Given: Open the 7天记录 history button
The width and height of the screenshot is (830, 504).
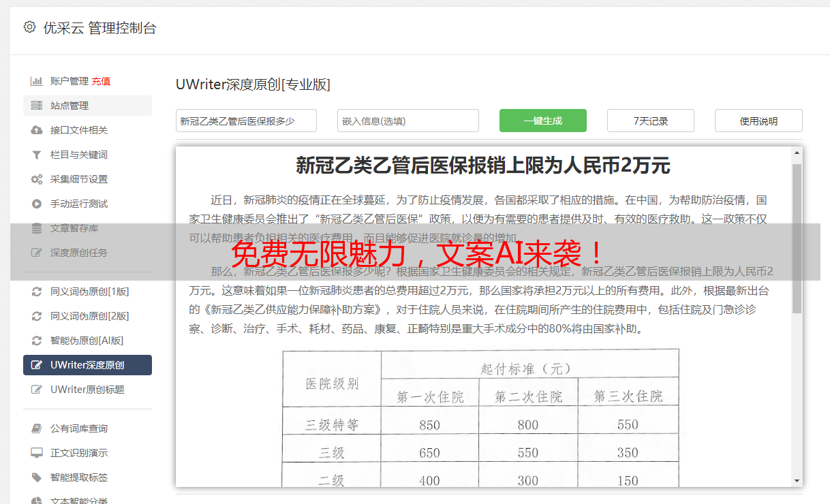Looking at the screenshot, I should coord(650,121).
